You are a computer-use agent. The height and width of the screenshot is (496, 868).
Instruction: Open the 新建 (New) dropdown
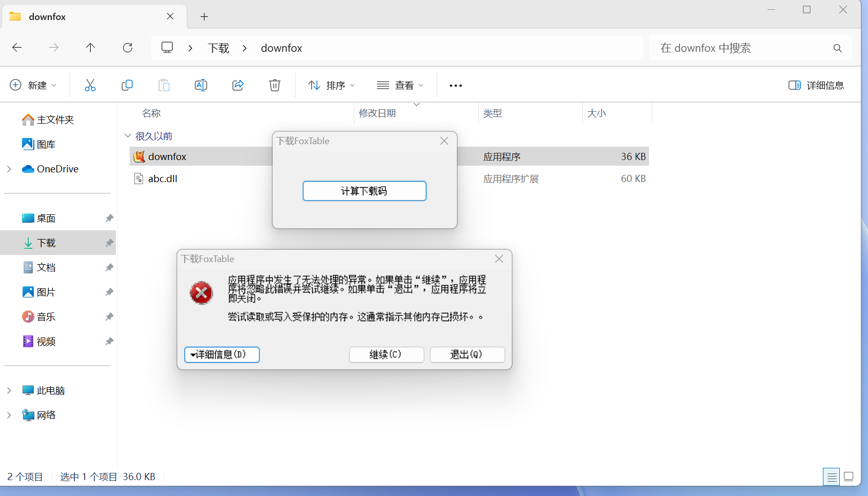pyautogui.click(x=34, y=85)
